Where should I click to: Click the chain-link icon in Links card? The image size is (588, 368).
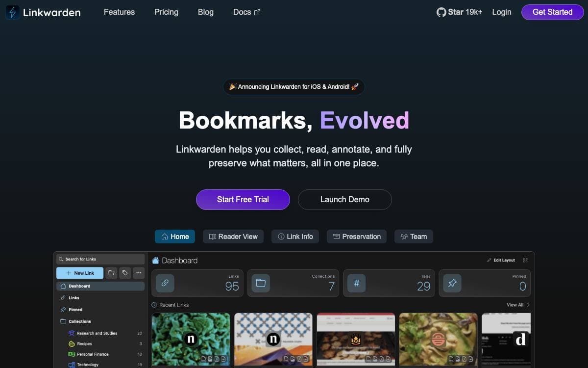click(165, 283)
